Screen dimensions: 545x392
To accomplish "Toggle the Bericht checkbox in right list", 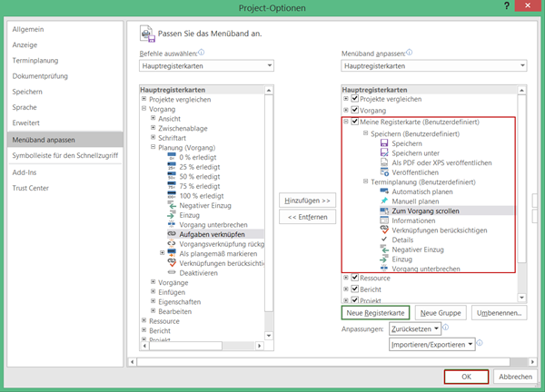I will [355, 289].
